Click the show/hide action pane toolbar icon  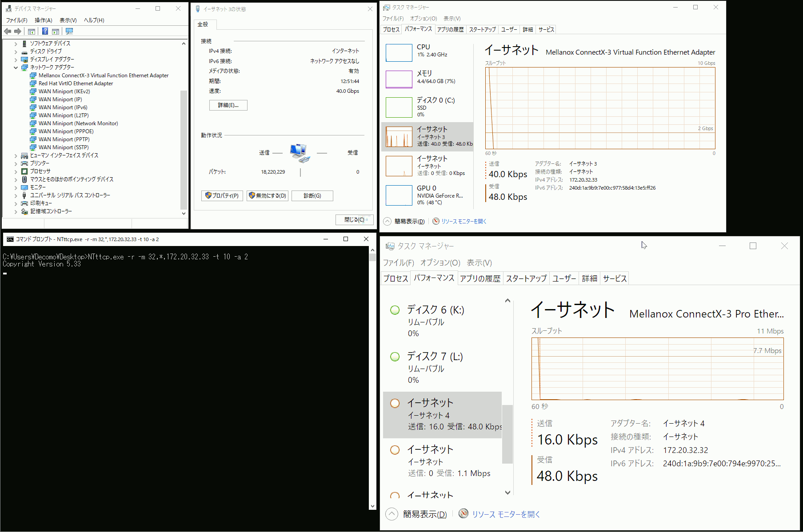tap(56, 31)
